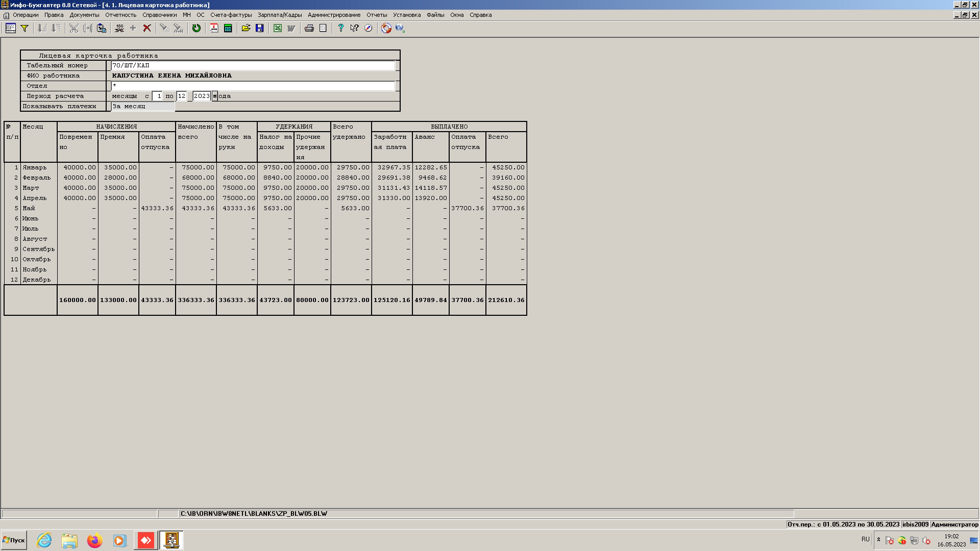Click the compass navigator icon
980x551 pixels.
click(369, 28)
